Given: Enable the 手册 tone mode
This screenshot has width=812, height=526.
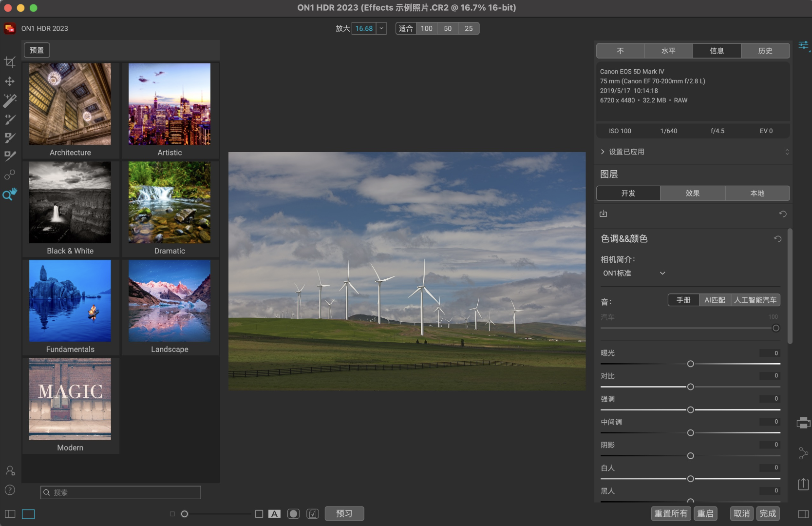Looking at the screenshot, I should pos(683,300).
